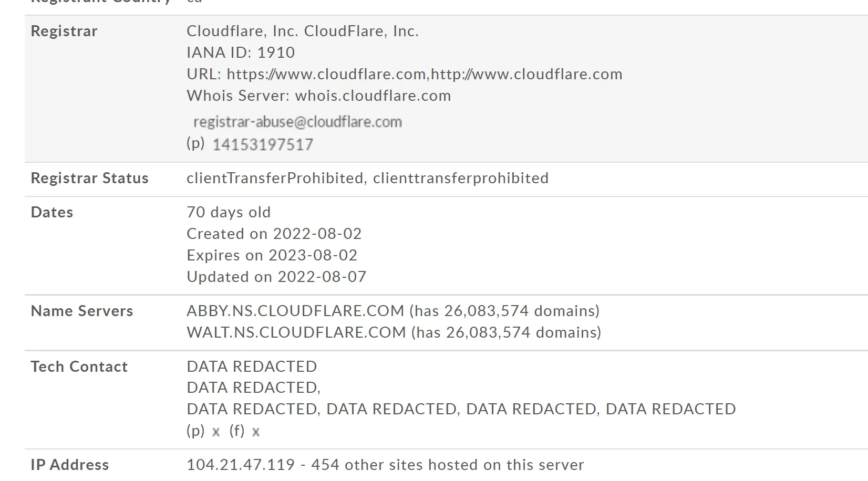
Task: Click the IP address 104.21.47.119
Action: click(x=241, y=465)
